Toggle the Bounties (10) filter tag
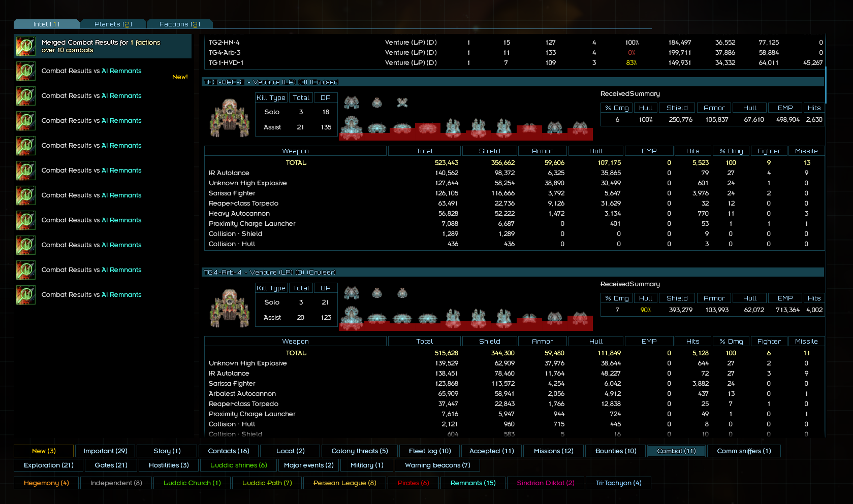The height and width of the screenshot is (504, 853). pos(616,451)
